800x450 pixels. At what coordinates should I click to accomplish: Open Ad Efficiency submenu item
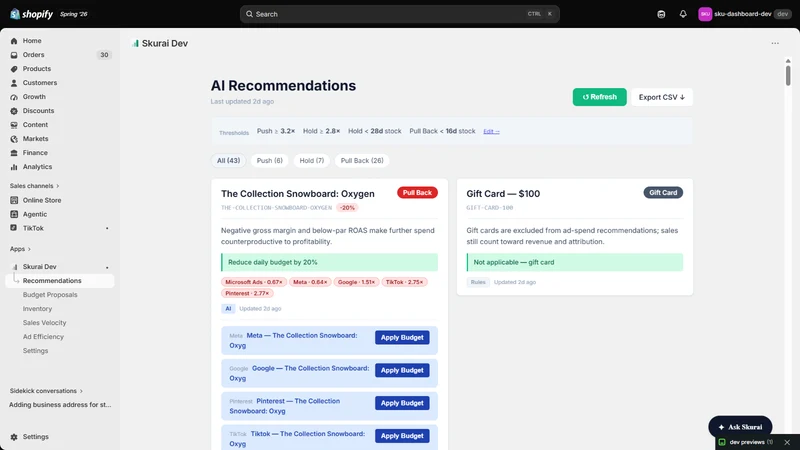click(x=43, y=337)
